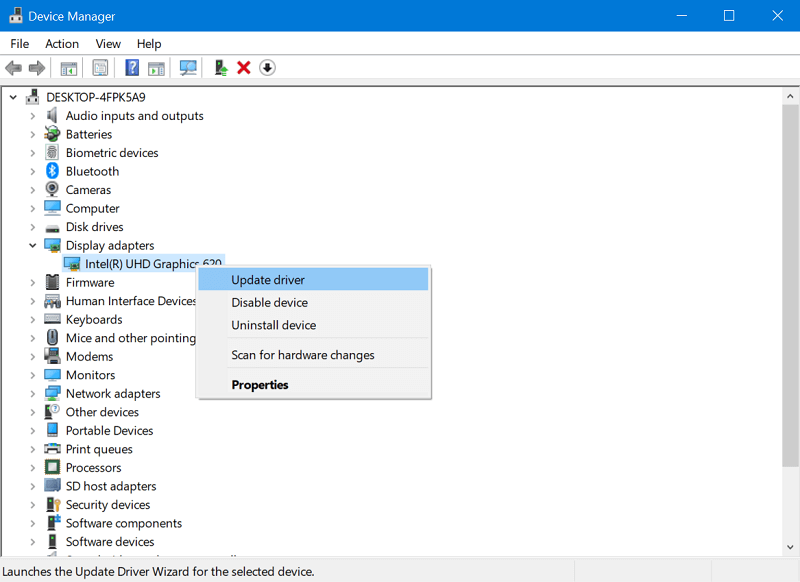Choose Update driver from the context menu
This screenshot has width=800, height=582.
313,280
